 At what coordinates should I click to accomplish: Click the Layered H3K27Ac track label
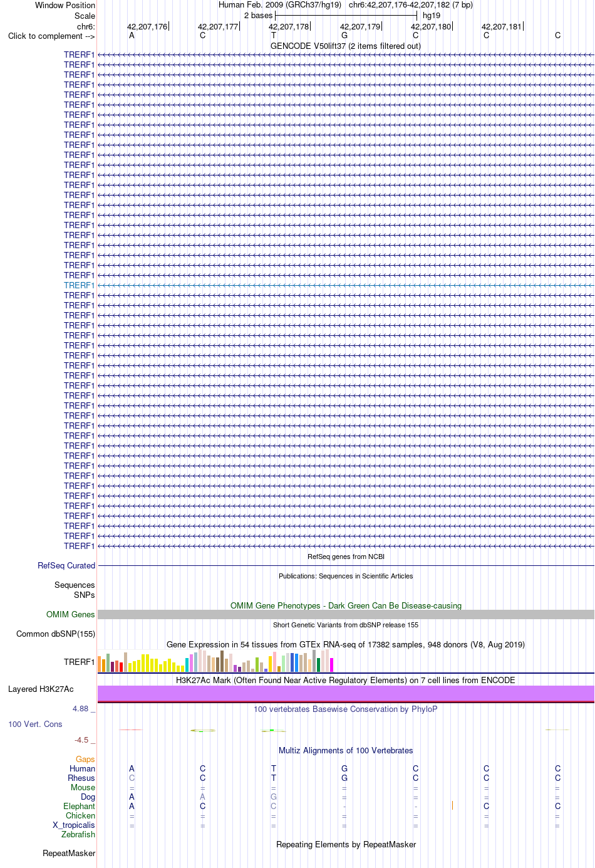(x=41, y=689)
